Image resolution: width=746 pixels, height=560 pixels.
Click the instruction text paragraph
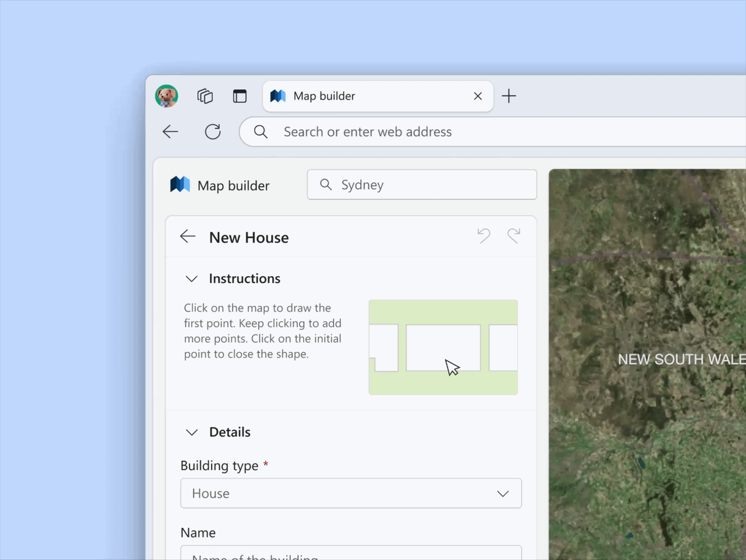(x=263, y=331)
